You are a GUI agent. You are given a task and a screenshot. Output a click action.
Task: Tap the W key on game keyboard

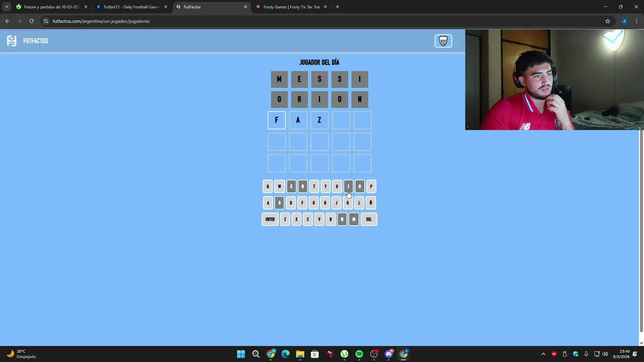(279, 187)
